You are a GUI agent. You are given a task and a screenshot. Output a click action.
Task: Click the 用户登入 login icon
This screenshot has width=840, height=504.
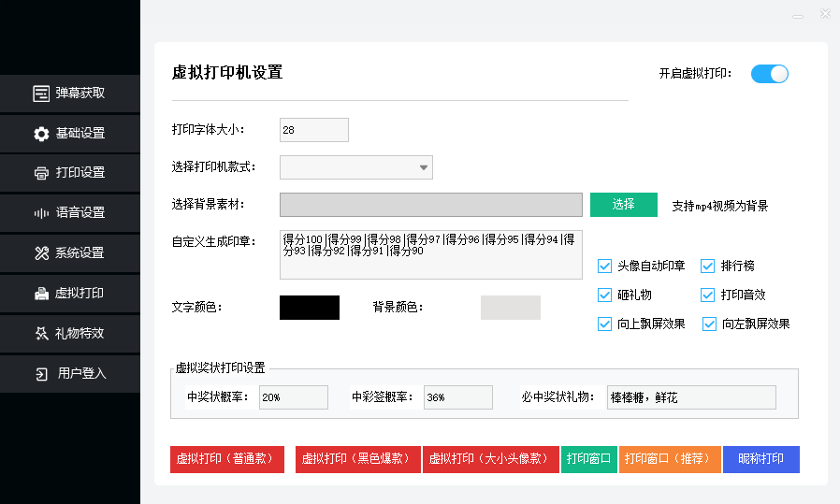pos(41,374)
